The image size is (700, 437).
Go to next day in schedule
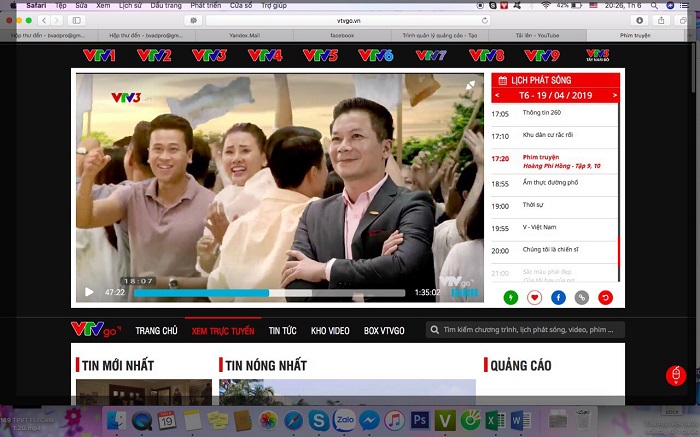click(x=615, y=95)
